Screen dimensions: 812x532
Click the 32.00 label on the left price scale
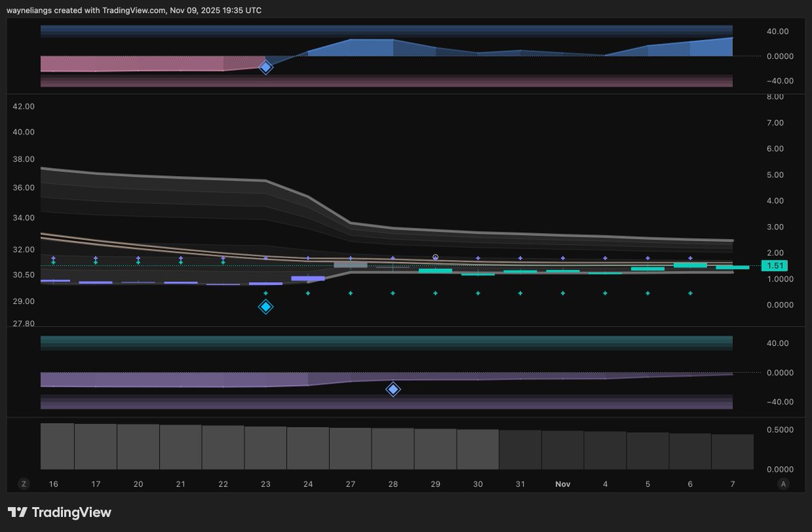click(24, 250)
